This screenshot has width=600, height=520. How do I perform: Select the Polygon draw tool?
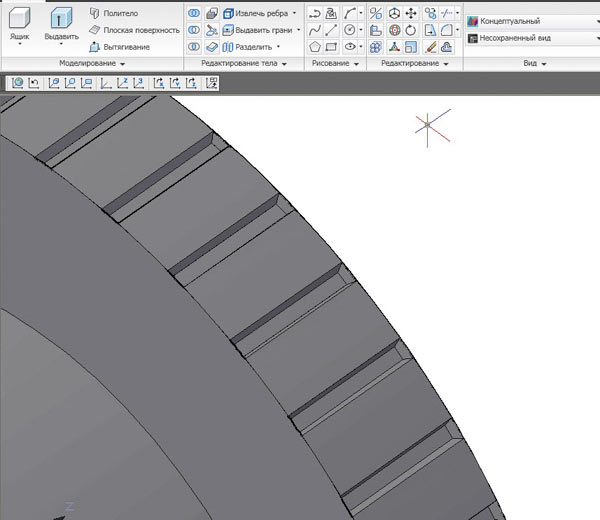314,47
